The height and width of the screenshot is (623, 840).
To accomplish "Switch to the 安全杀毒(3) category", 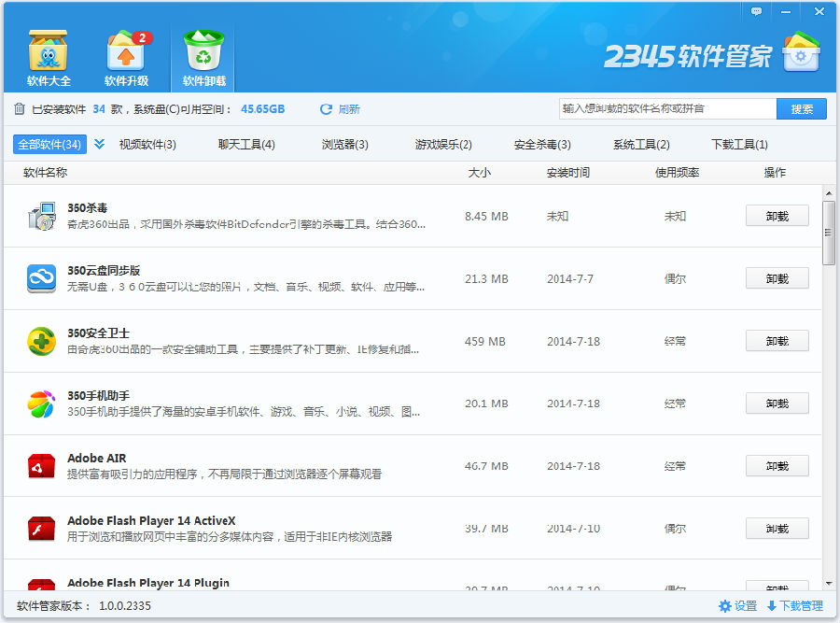I will 542,144.
